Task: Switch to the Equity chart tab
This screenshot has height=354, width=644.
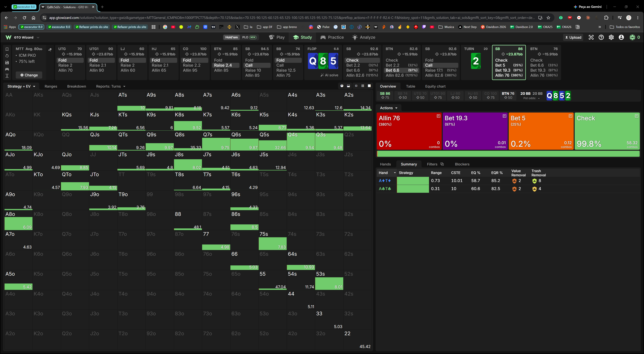Action: tap(435, 86)
